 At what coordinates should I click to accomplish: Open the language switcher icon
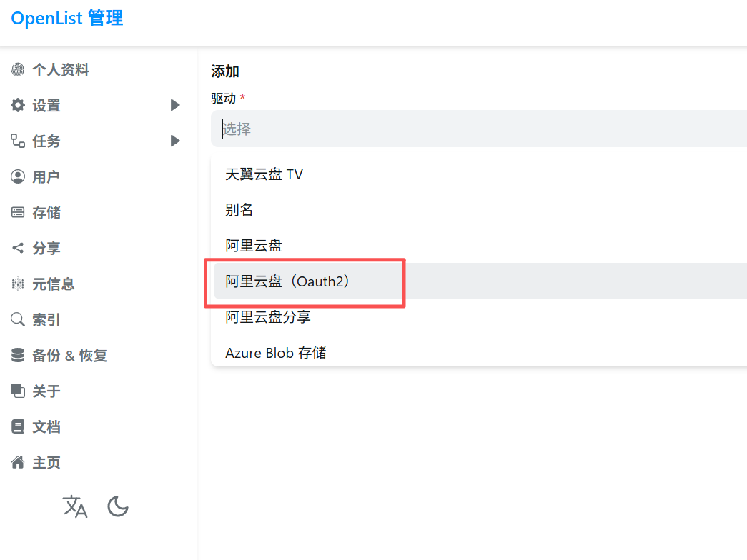tap(75, 506)
